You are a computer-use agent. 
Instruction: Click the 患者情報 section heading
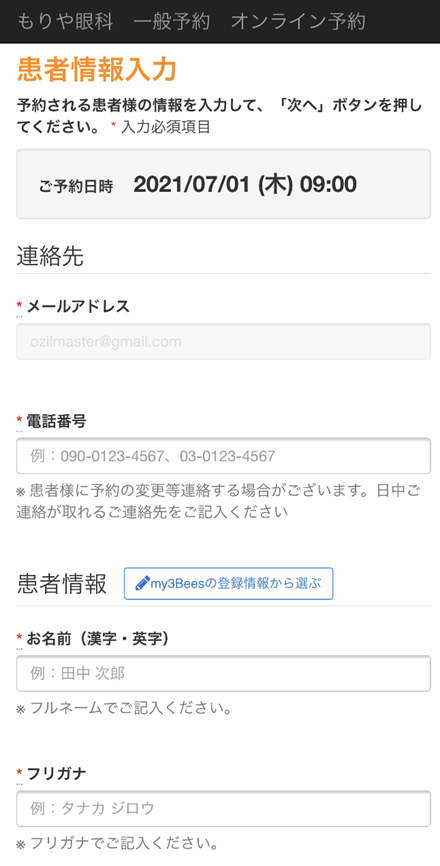point(62,584)
